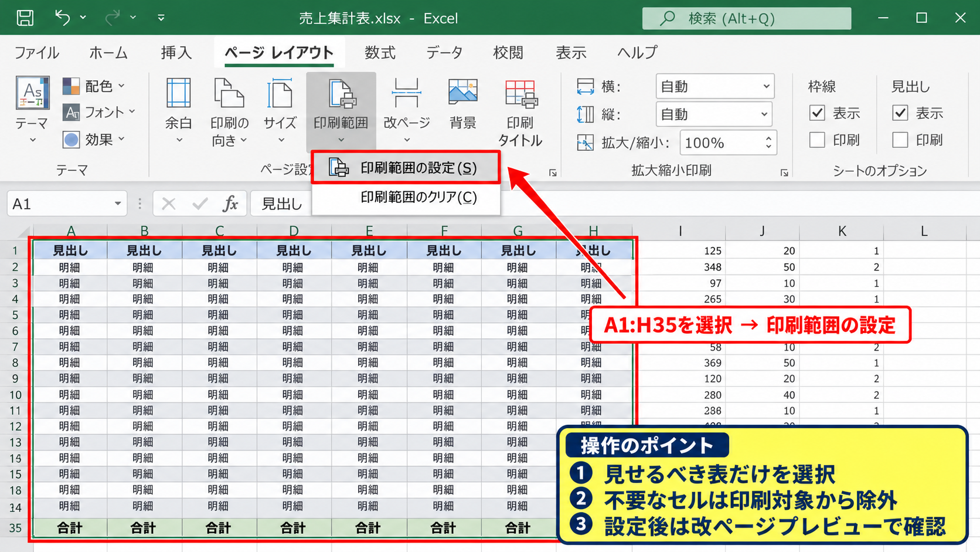Viewport: 980px width, 552px height.
Task: Choose 印刷範囲のクリア(C) from the menu
Action: 406,197
